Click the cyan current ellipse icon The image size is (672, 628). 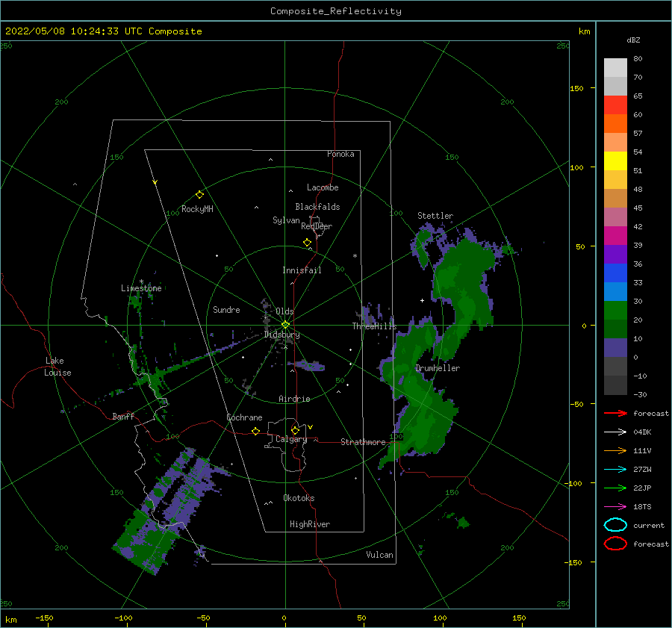(x=615, y=525)
